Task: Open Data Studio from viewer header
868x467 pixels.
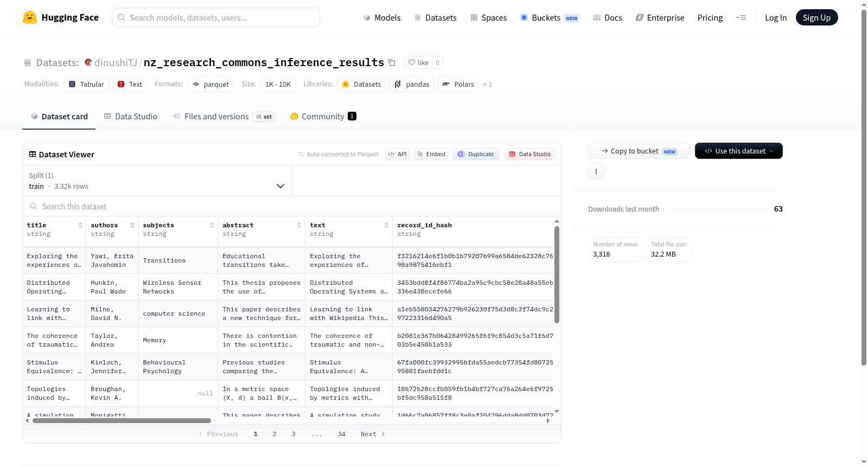Action: click(x=529, y=154)
